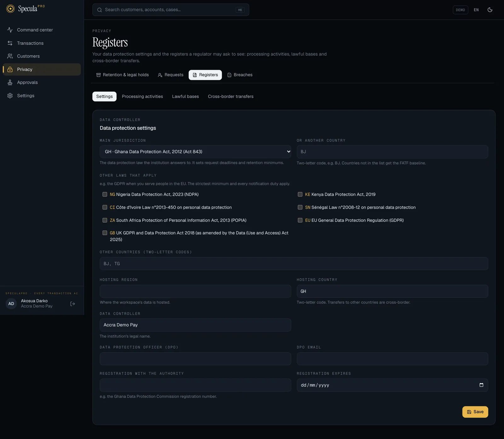Open the calendar picker in Registration expires
Image resolution: width=504 pixels, height=439 pixels.
(x=481, y=385)
